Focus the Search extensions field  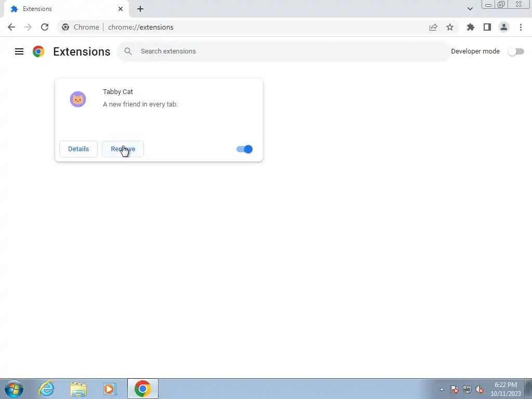[x=284, y=51]
